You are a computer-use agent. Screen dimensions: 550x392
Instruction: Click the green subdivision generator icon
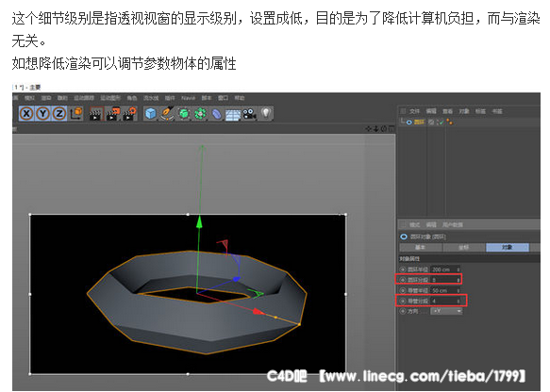184,114
